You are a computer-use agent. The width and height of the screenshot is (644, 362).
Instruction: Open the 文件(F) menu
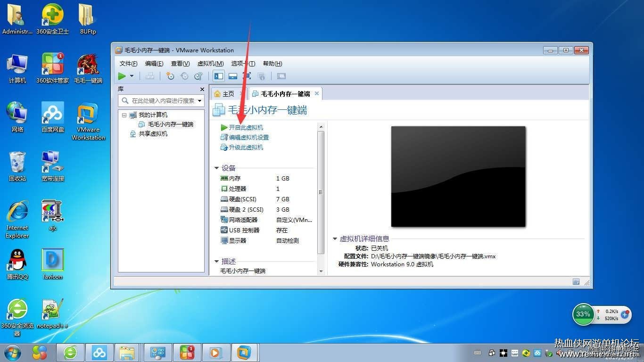(128, 64)
